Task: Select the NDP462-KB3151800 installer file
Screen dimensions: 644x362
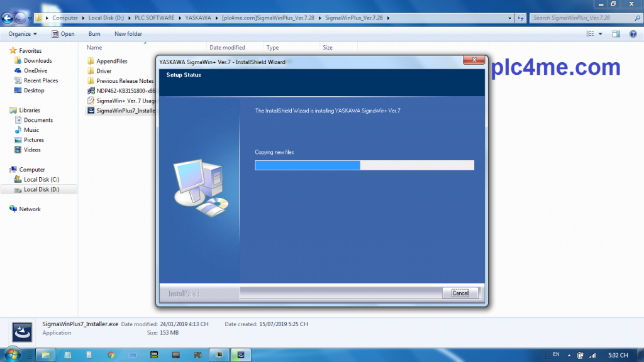Action: coord(121,90)
